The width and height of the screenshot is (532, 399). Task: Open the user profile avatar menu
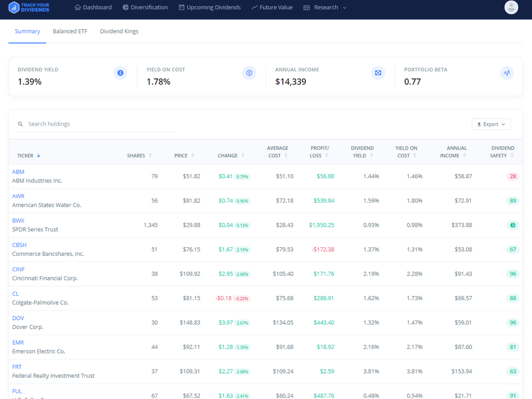(x=511, y=7)
